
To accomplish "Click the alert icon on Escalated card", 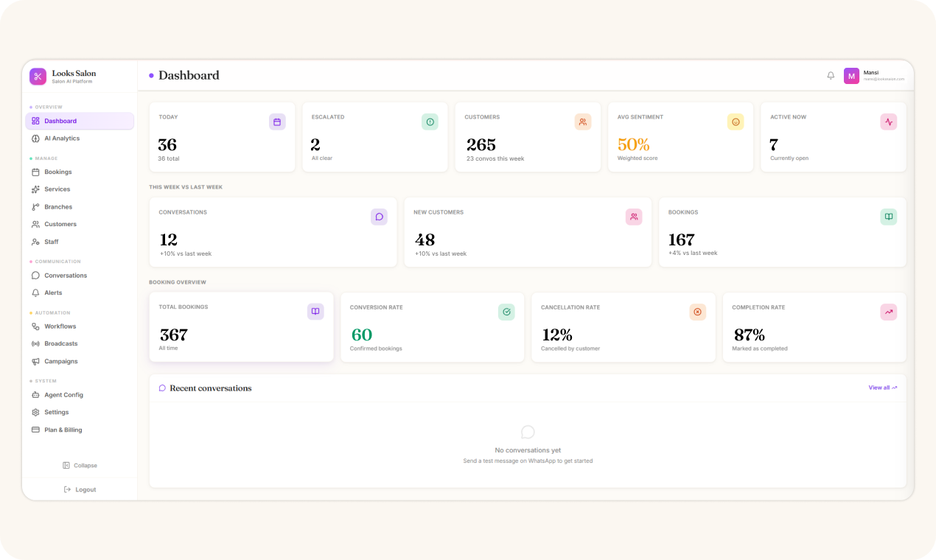I will 430,122.
